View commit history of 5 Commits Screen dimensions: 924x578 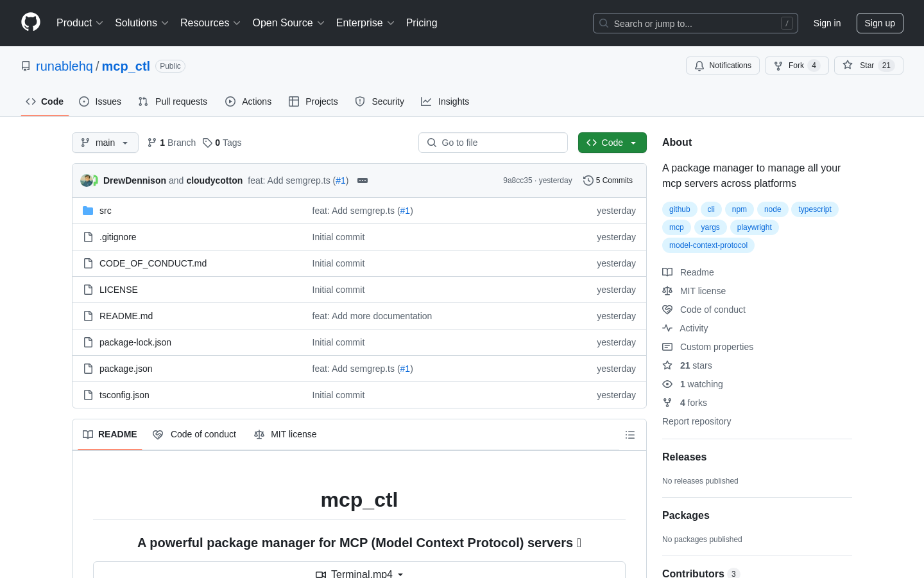[608, 180]
